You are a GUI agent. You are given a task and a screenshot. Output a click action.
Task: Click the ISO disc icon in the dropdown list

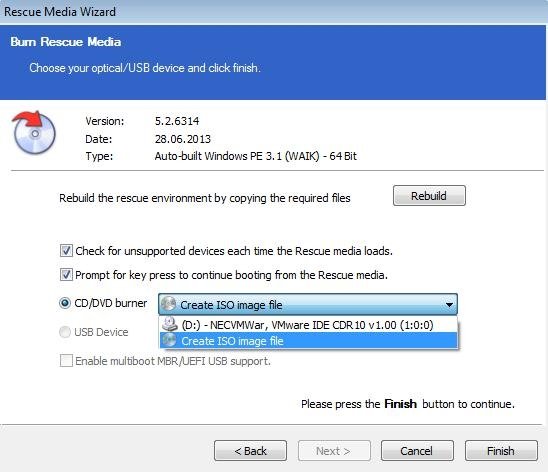click(x=170, y=340)
